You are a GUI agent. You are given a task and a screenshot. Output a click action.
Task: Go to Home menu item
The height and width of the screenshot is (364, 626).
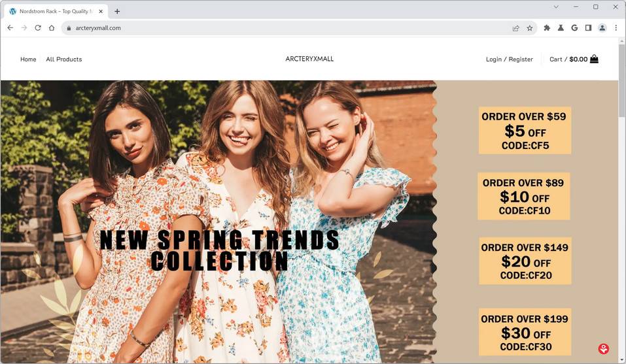pos(28,59)
